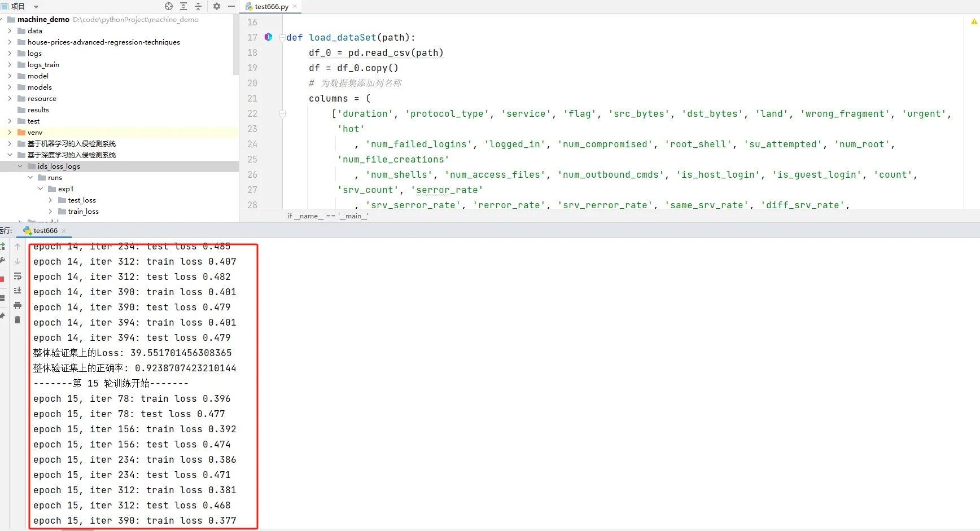Toggle soft-wrap in the console
The image size is (980, 531).
17,276
